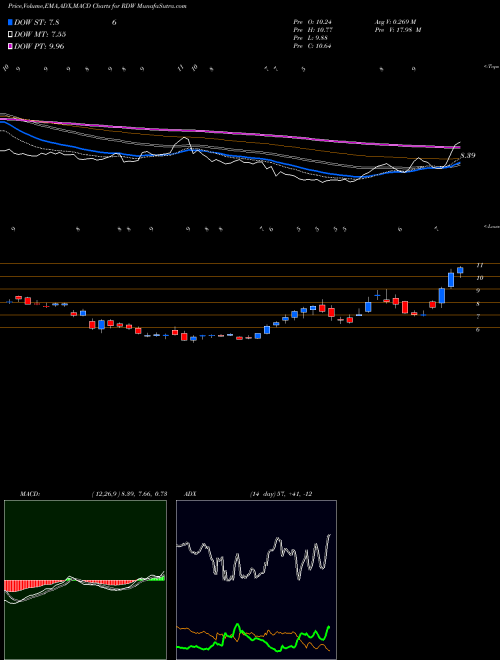Click the 'Pre C: 10.64' value

[312, 46]
